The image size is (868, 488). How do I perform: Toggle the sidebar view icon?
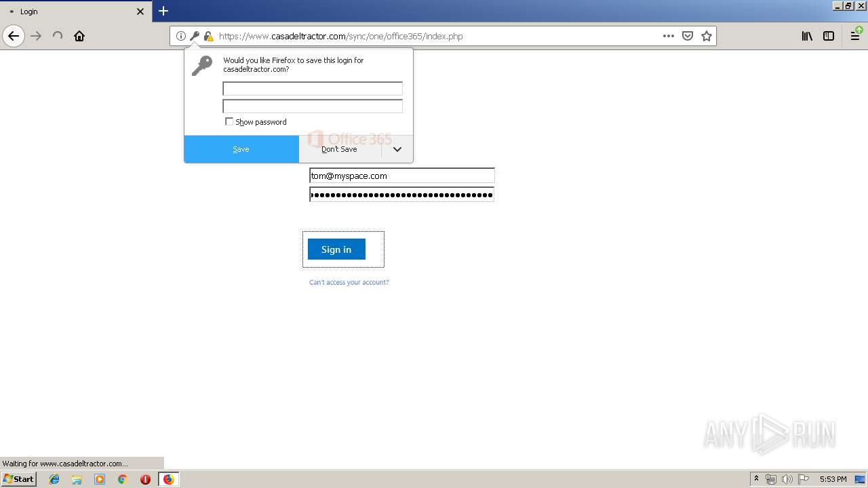pos(829,36)
